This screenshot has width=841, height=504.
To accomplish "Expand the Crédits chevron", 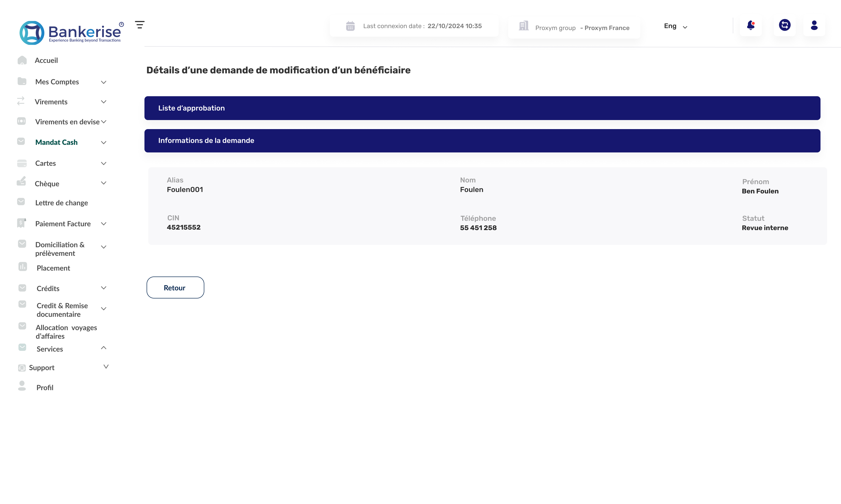I will tap(104, 288).
